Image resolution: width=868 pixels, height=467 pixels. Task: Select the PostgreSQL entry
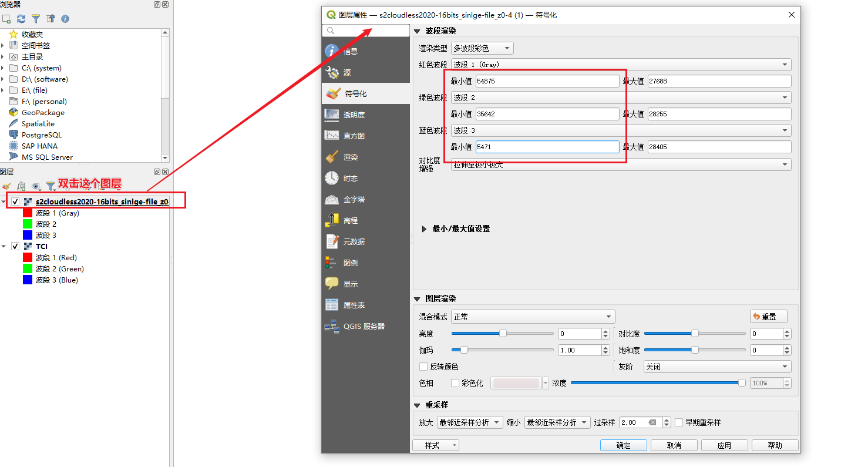point(41,135)
